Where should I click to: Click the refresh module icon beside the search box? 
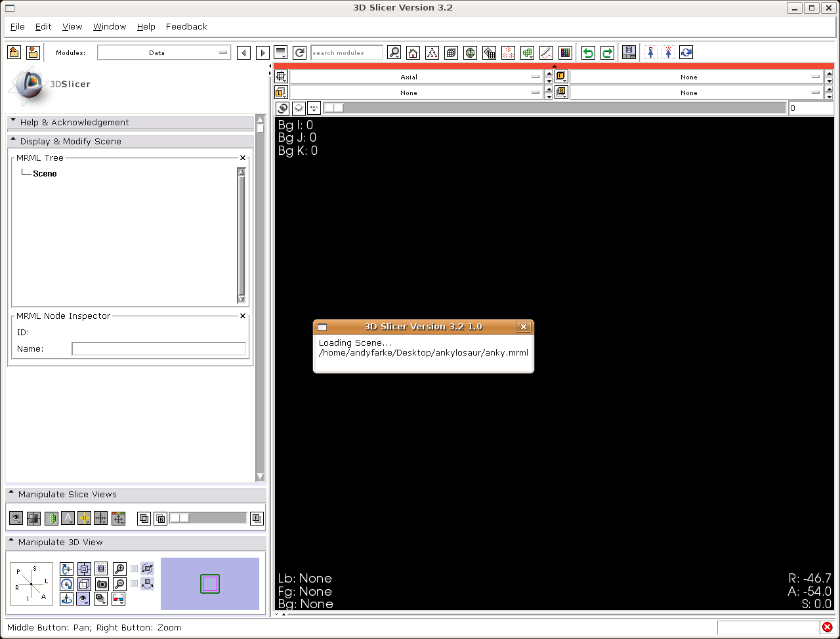[300, 52]
